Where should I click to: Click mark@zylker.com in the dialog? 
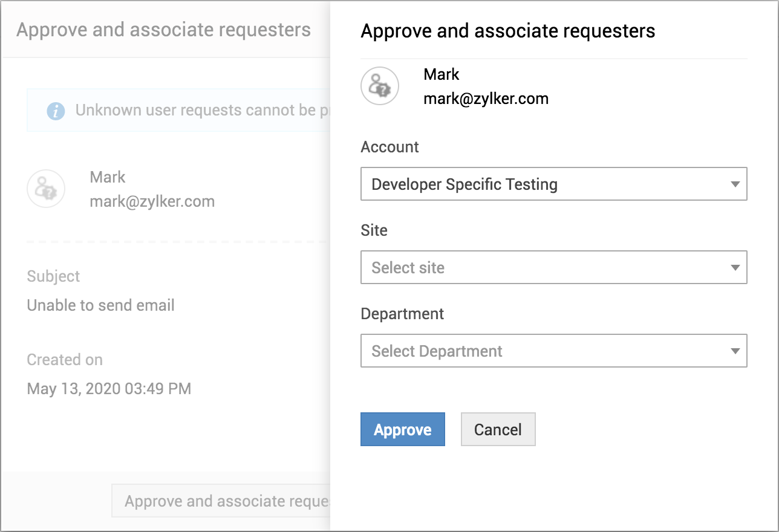[x=486, y=99]
